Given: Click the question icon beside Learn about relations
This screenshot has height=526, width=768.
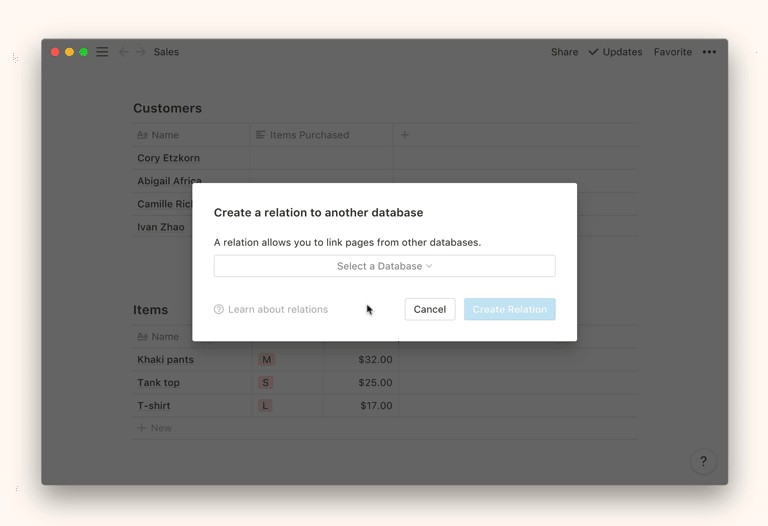Looking at the screenshot, I should (219, 310).
